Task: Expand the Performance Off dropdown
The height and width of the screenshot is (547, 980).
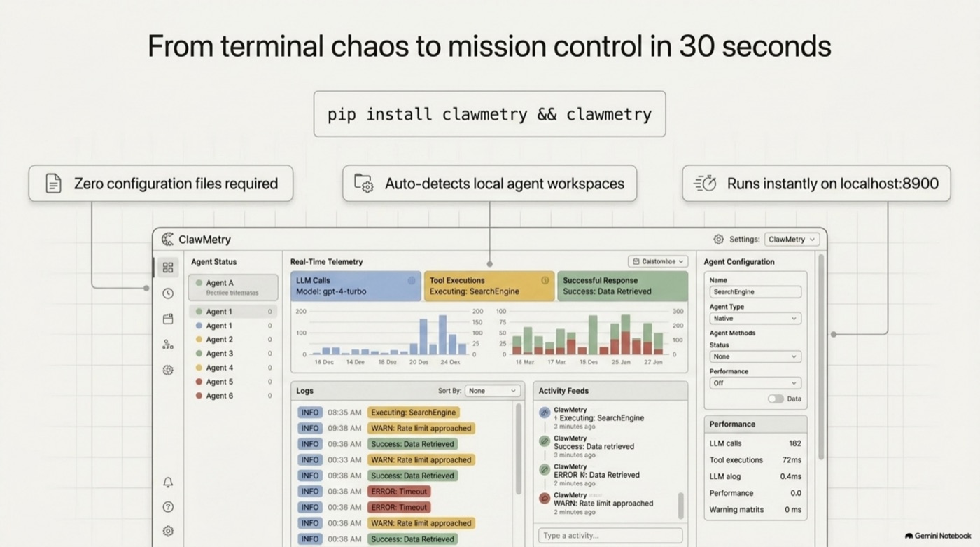Action: coord(755,383)
